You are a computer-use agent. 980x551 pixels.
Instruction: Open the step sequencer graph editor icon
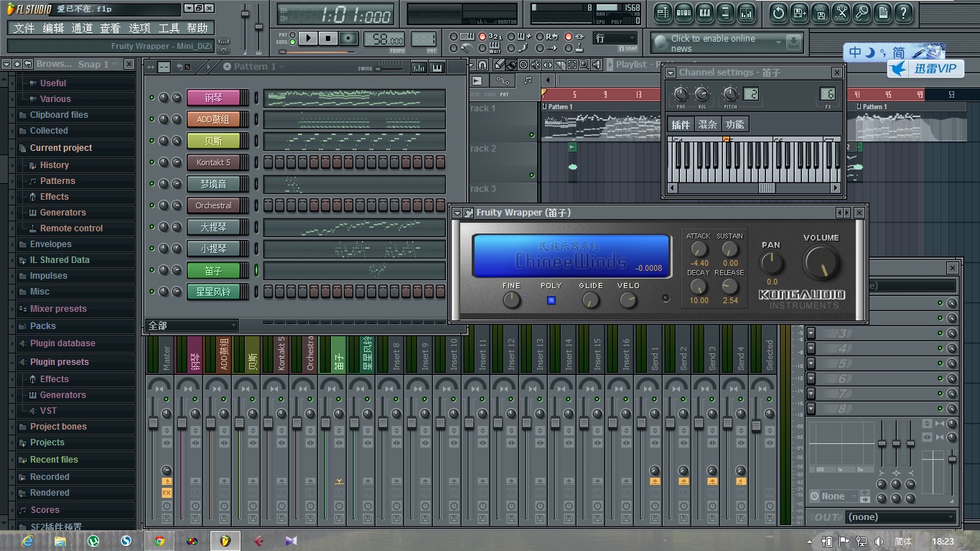pos(419,68)
